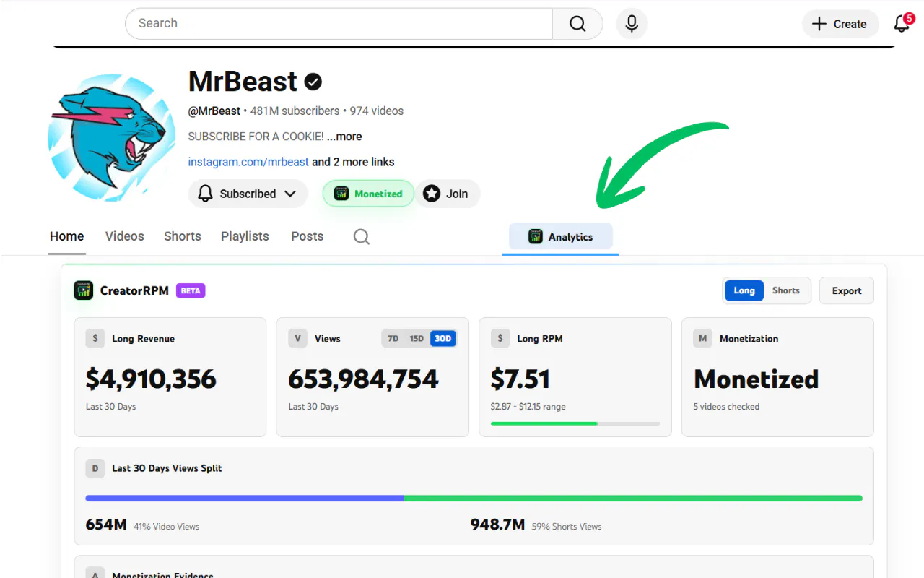Activate voice search microphone
Viewport: 924px width, 578px height.
click(x=632, y=24)
